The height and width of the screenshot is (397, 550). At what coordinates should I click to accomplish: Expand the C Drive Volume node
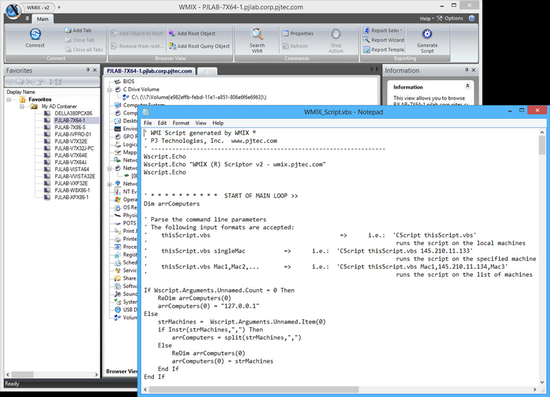pos(109,90)
